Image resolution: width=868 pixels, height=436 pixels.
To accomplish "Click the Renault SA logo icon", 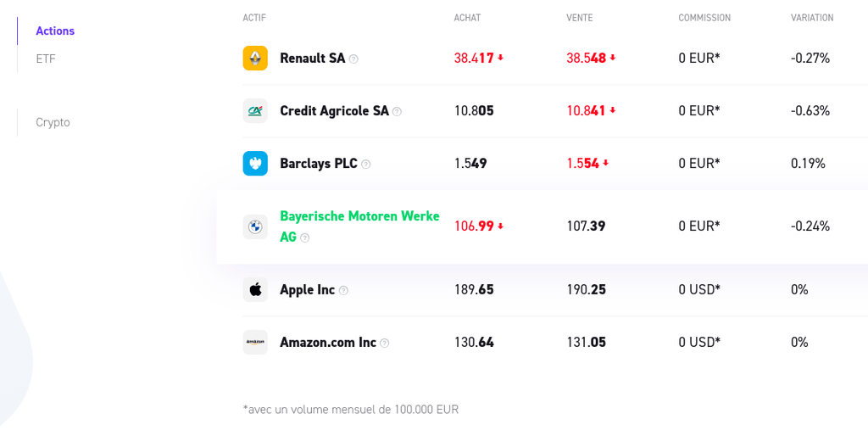I will (255, 59).
